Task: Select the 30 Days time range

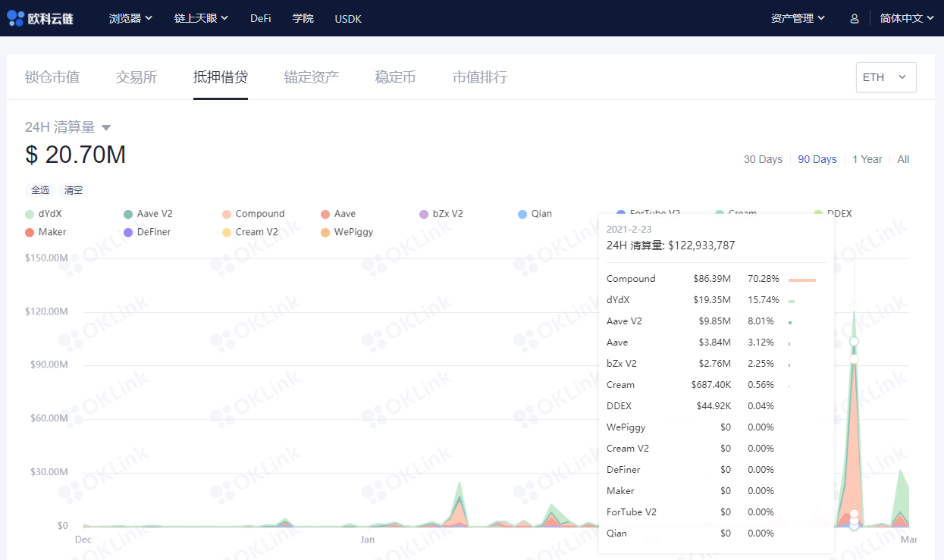Action: (x=763, y=159)
